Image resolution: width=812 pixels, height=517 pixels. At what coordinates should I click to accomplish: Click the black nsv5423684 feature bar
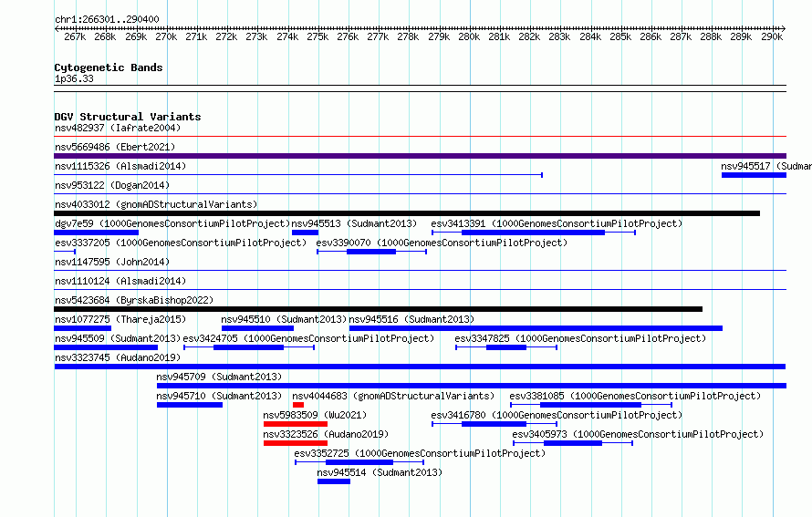(378, 309)
